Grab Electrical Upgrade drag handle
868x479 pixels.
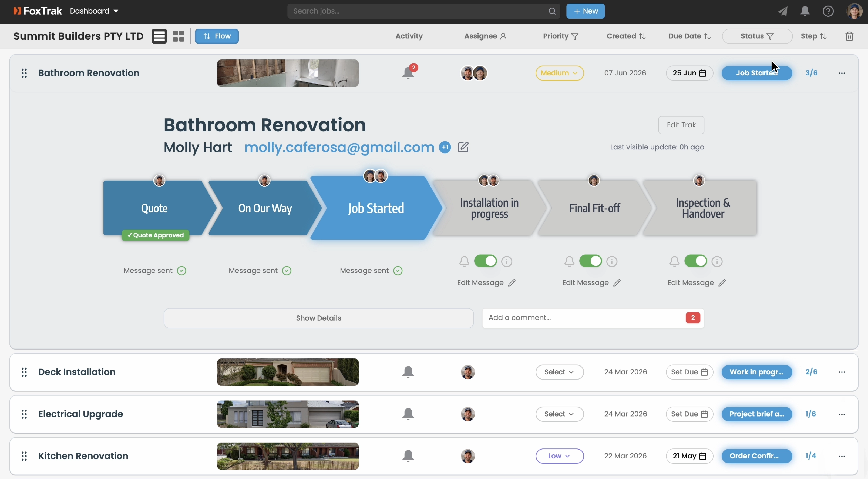pos(24,414)
